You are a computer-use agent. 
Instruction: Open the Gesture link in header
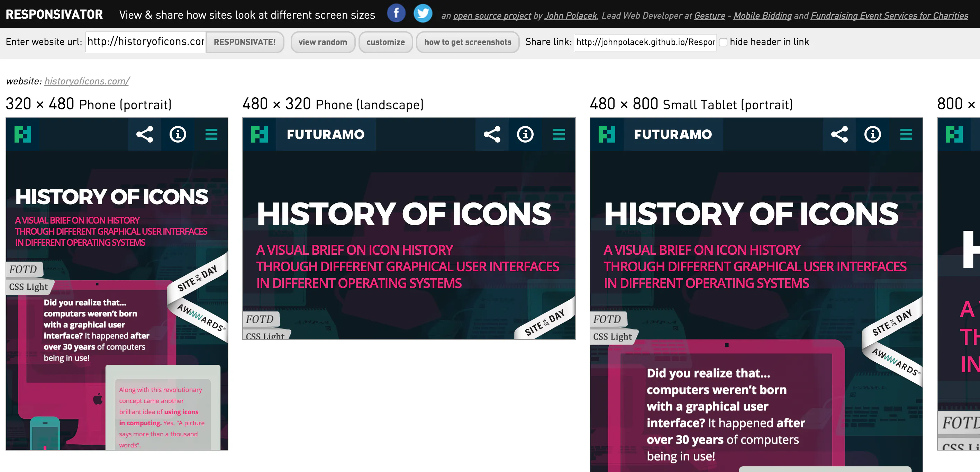709,16
